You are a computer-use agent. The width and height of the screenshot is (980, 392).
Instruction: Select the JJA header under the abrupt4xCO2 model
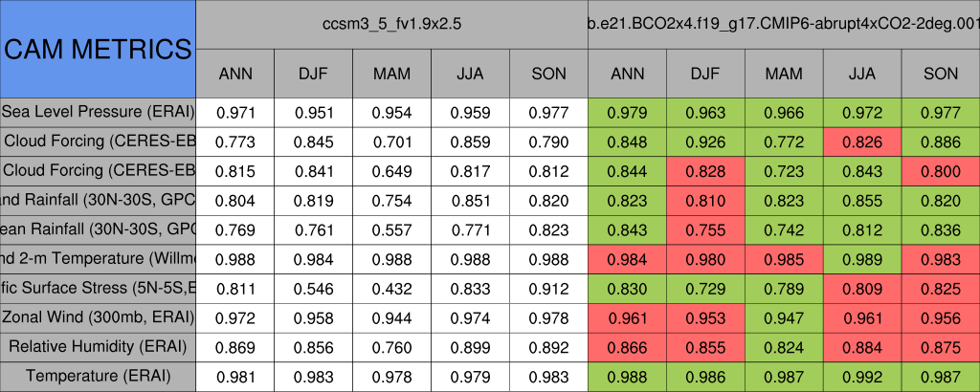[862, 74]
